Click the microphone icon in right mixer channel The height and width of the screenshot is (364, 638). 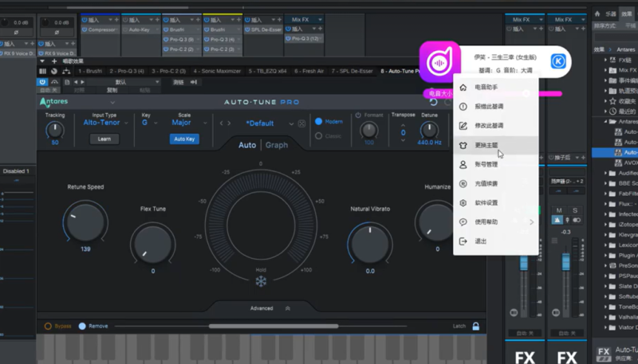568,220
